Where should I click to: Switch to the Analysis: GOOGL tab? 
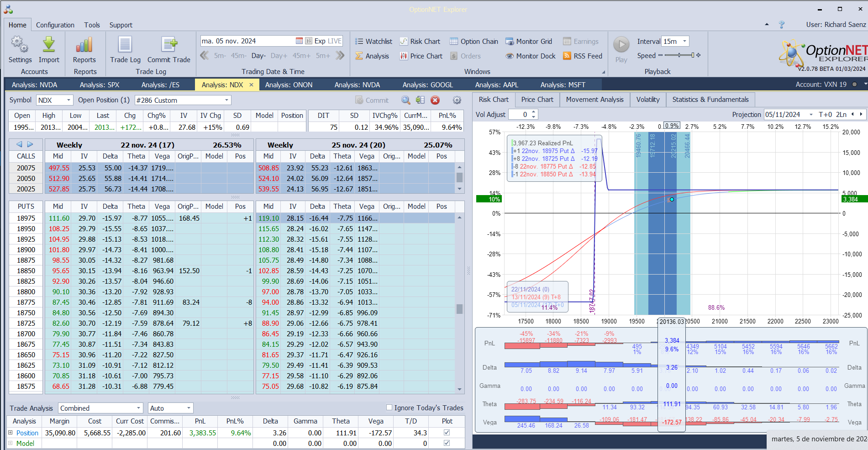[428, 85]
